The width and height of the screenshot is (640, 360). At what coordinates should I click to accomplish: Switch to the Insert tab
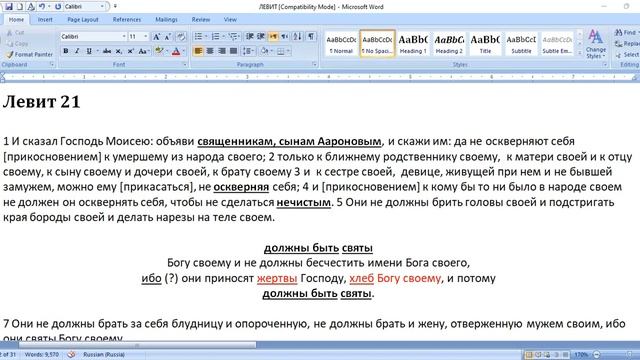[45, 20]
